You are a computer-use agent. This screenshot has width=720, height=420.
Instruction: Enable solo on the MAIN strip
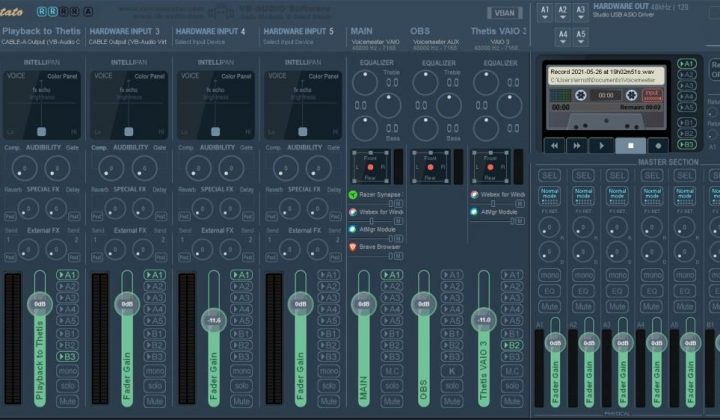pyautogui.click(x=393, y=384)
